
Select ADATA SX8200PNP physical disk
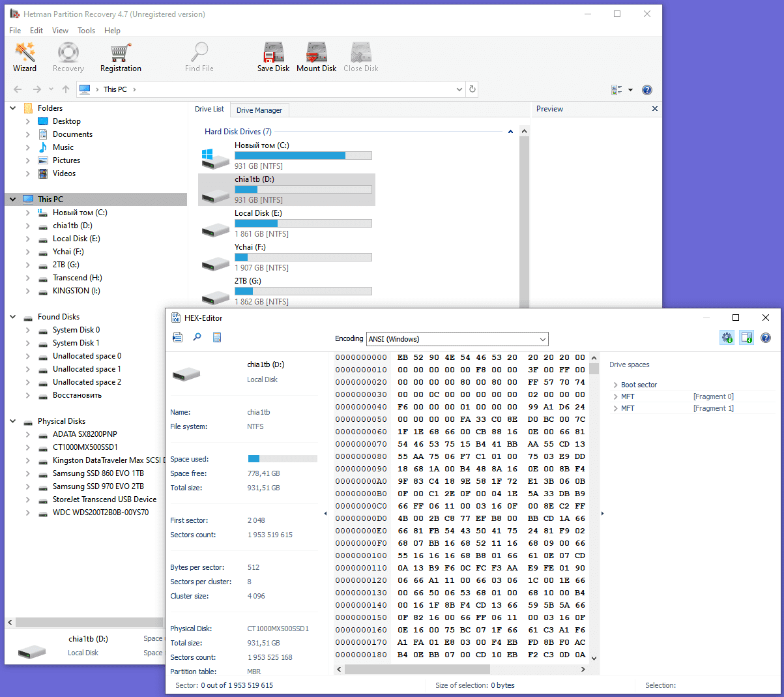85,434
